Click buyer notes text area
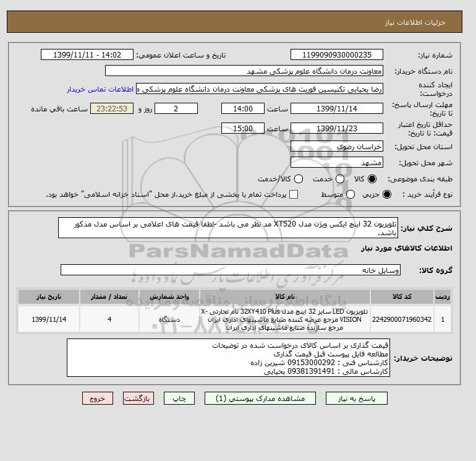Screen dimensions: 476x461 coord(228,358)
